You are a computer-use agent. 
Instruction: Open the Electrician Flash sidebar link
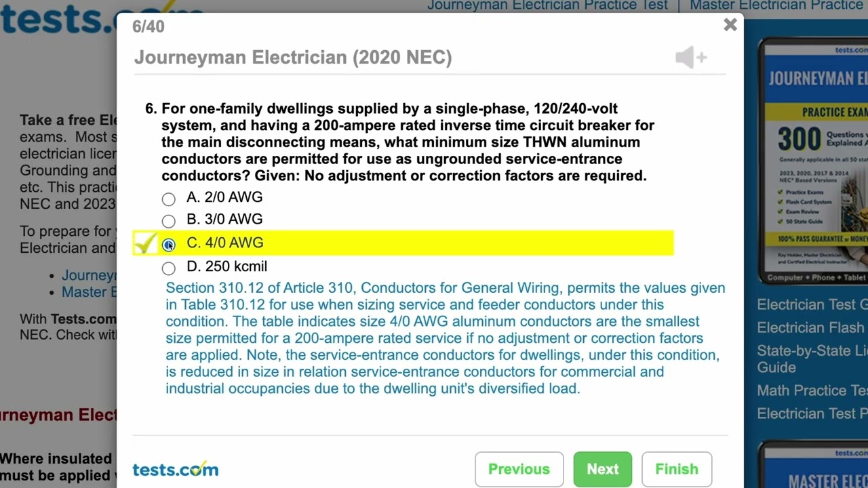point(812,327)
